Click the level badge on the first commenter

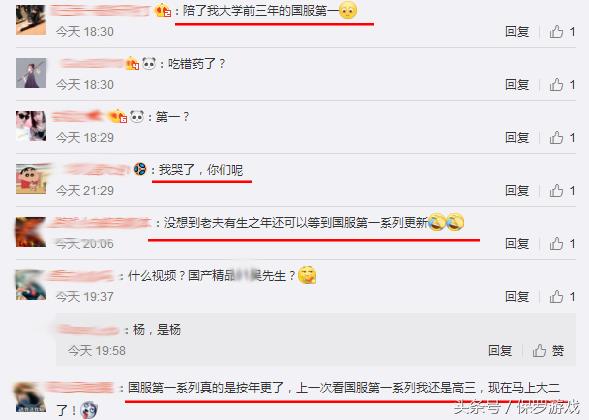coord(163,11)
